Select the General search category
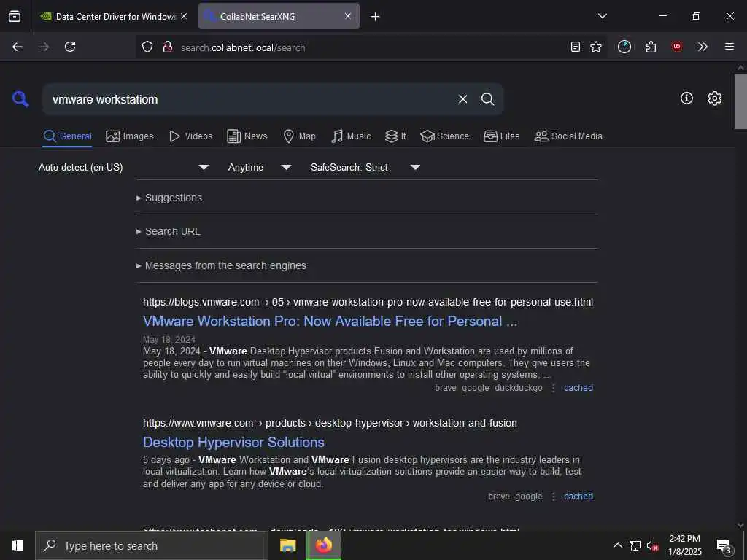The height and width of the screenshot is (560, 747). coord(67,136)
